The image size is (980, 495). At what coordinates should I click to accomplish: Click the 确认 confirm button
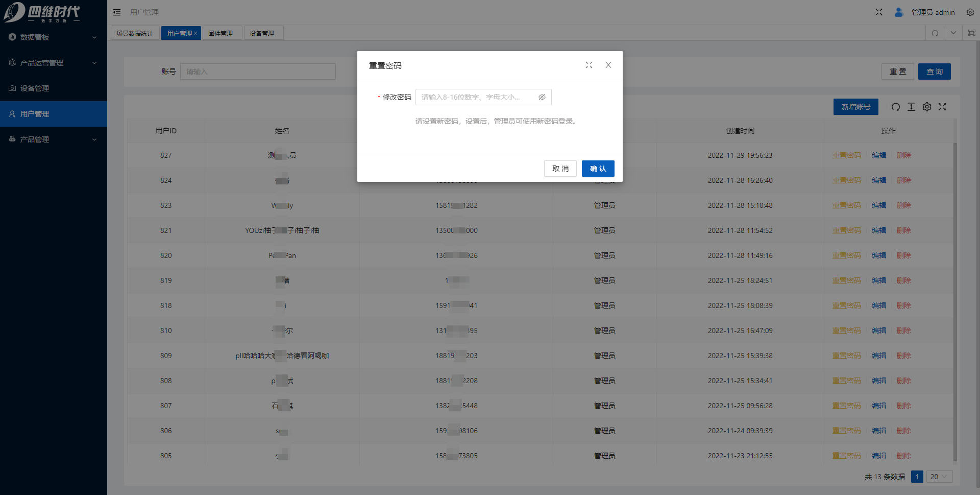click(598, 169)
